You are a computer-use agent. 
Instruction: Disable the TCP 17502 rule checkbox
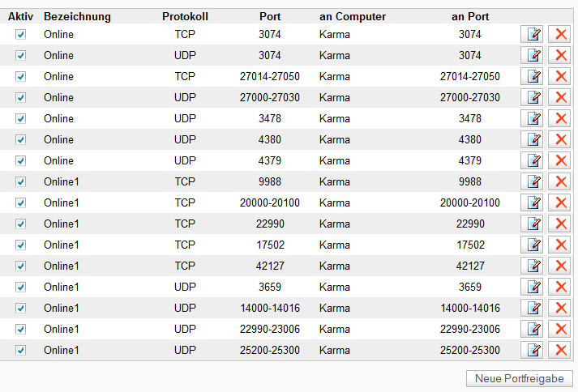[x=21, y=245]
